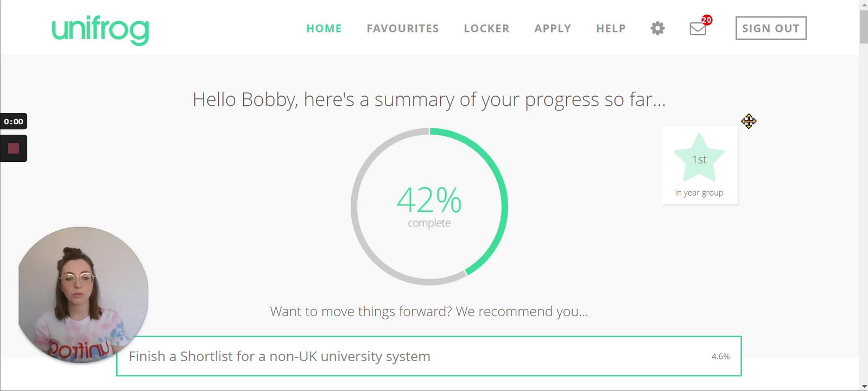Click the vertical scrollbar thumb
868x391 pixels.
863,26
